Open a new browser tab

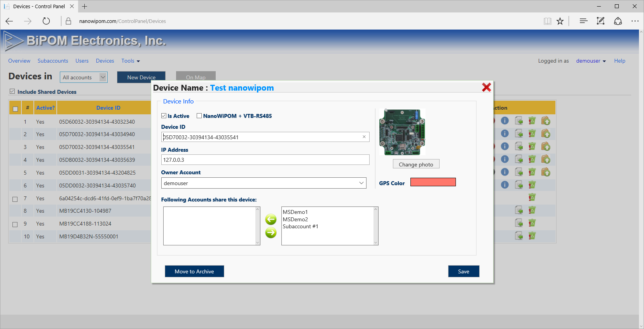[84, 6]
